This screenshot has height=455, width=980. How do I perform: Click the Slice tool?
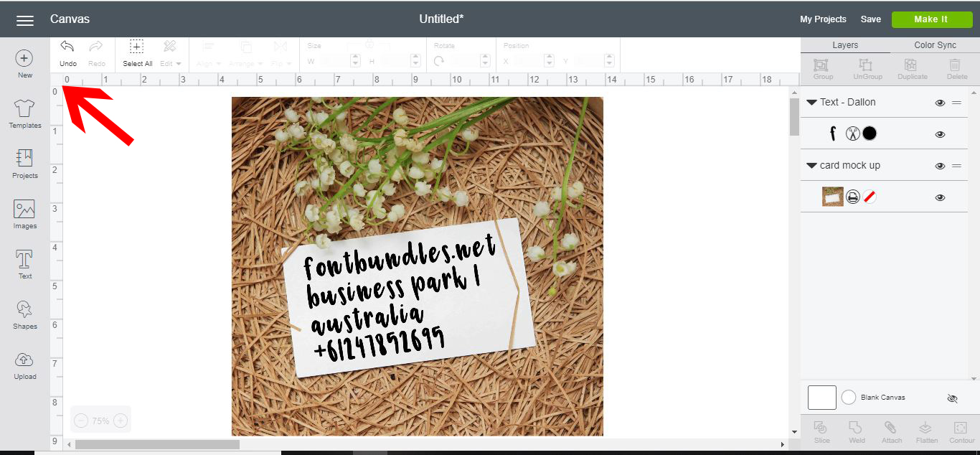tap(821, 432)
